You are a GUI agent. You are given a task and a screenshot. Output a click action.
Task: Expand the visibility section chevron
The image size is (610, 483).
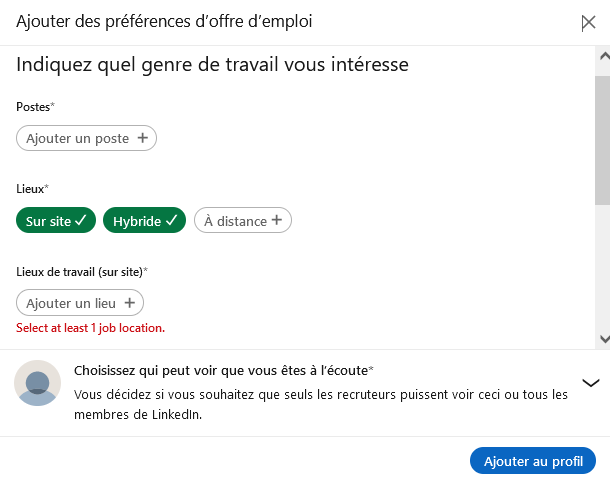590,382
